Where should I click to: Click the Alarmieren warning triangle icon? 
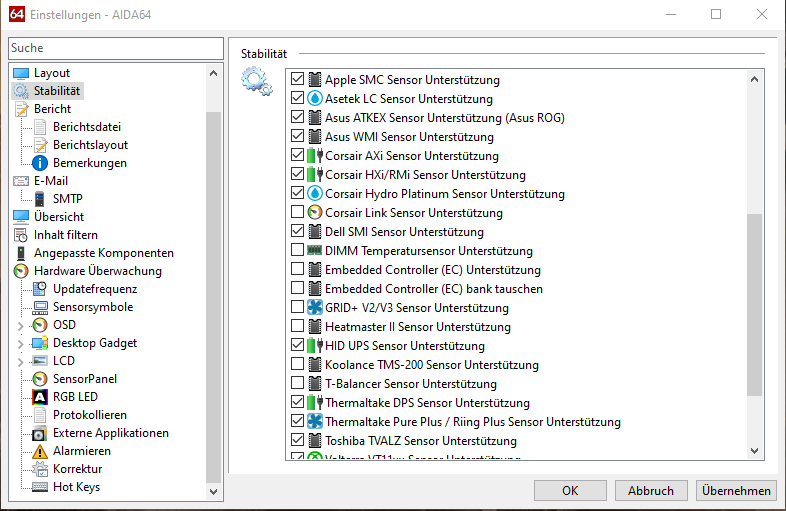click(x=40, y=451)
